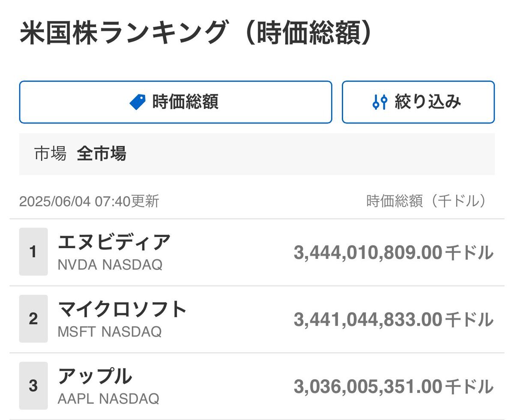Click the rank 3 badge for アップル
514x420 pixels.
[x=33, y=386]
